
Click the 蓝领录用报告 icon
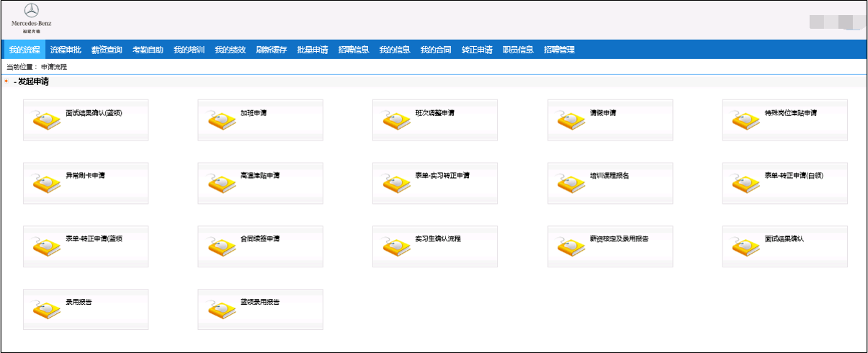[x=222, y=310]
